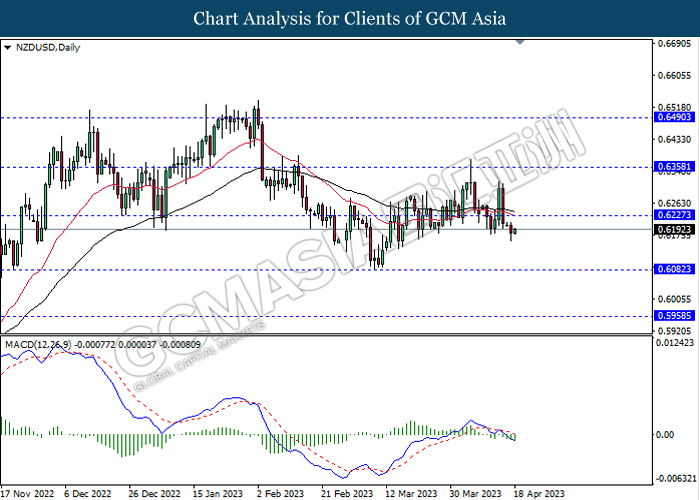Screen dimensions: 700x500
Task: Click the 0.66905 price axis value
Action: [674, 43]
